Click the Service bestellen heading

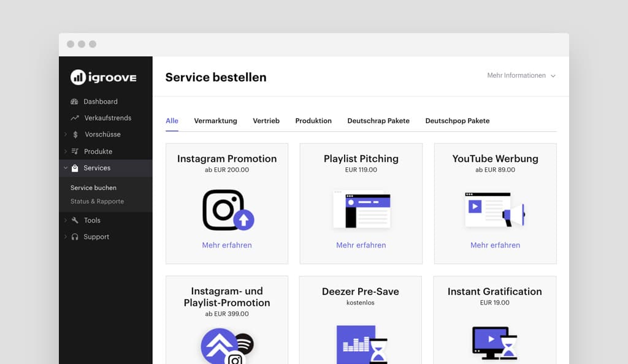216,77
